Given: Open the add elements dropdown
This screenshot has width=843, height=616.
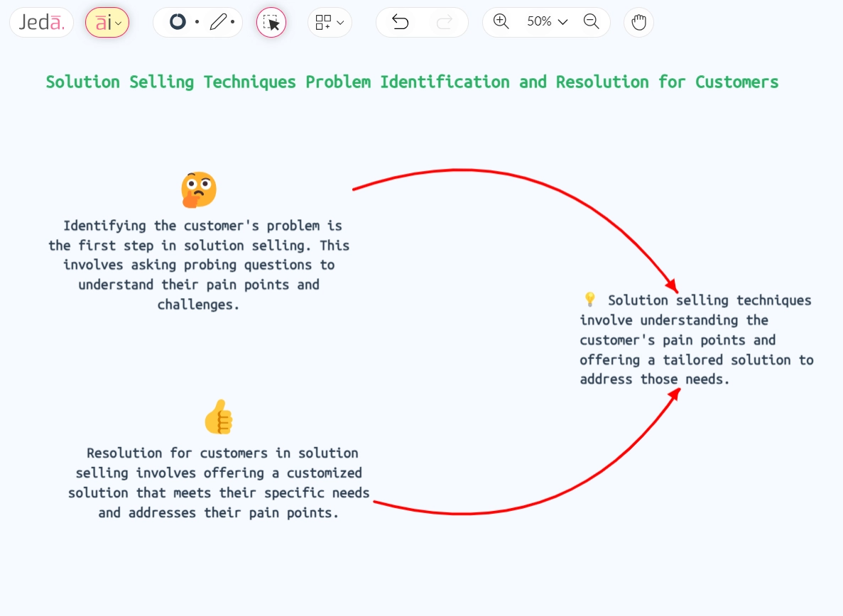Looking at the screenshot, I should pos(329,22).
